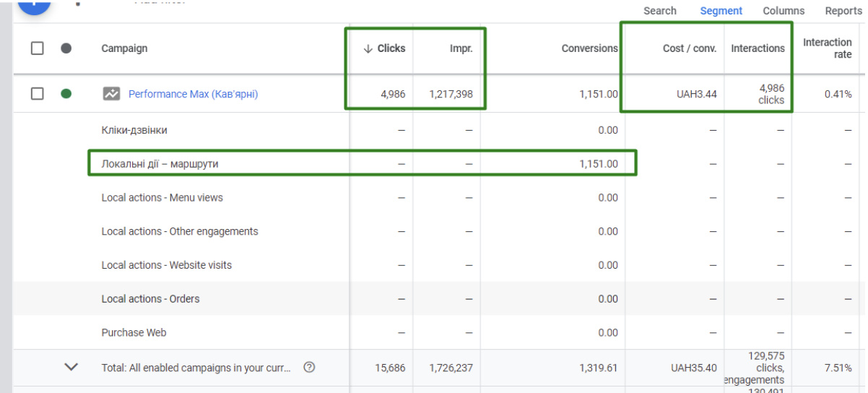This screenshot has width=868, height=393.
Task: Click the blue plus create button
Action: [34, 4]
